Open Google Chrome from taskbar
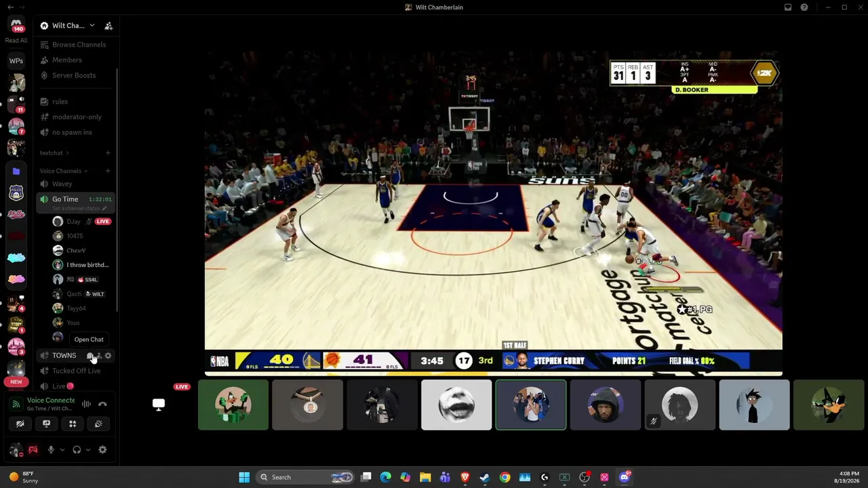This screenshot has width=868, height=488. [505, 477]
